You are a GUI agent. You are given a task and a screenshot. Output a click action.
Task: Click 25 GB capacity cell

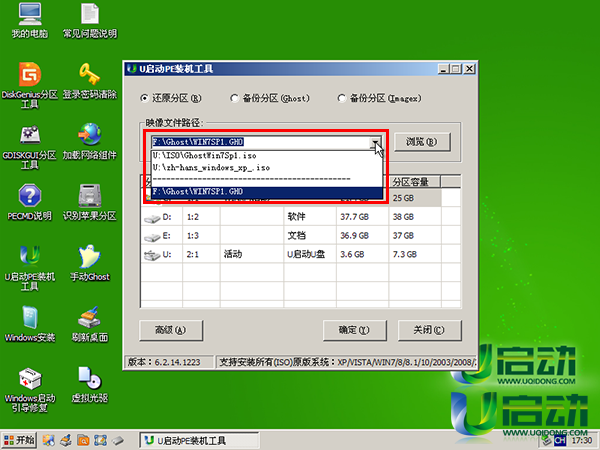[x=415, y=198]
